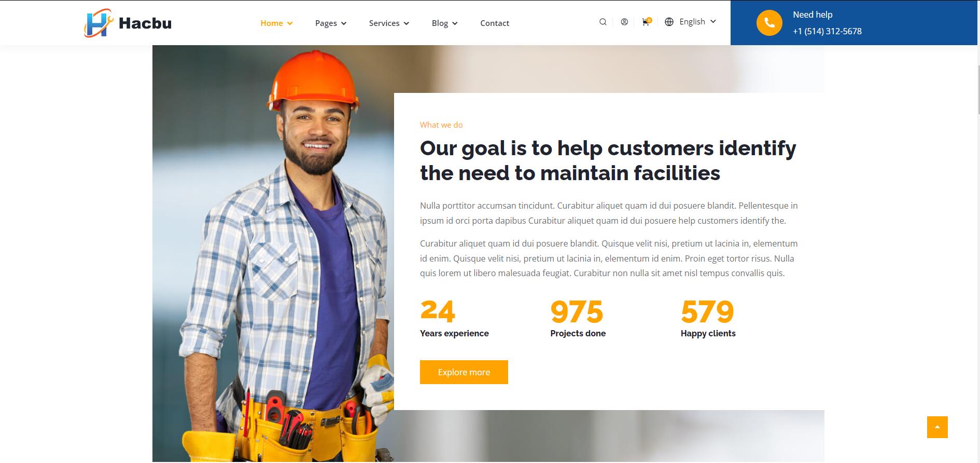Open the Services dropdown arrow
Screen dimensions: 980x463
click(x=407, y=23)
